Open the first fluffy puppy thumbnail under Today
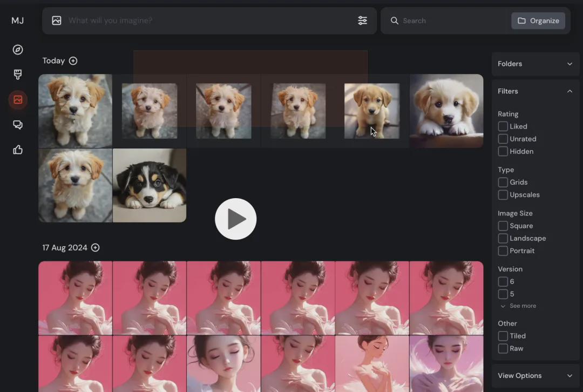 click(x=75, y=111)
